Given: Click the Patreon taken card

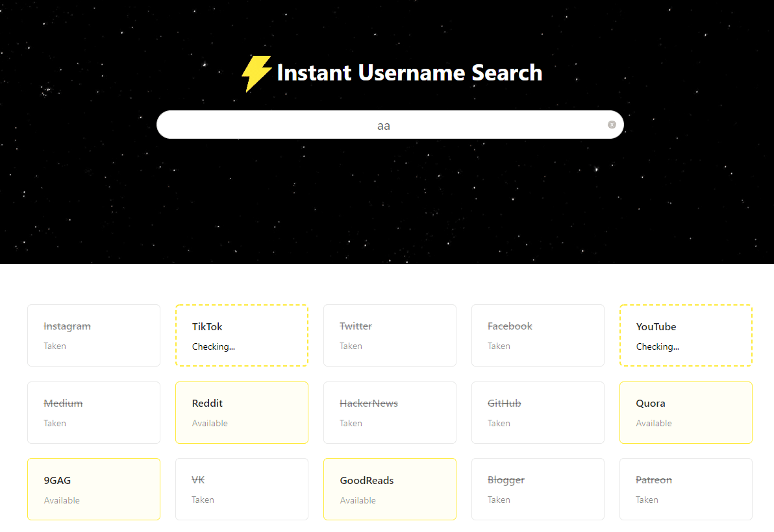Looking at the screenshot, I should tap(686, 489).
